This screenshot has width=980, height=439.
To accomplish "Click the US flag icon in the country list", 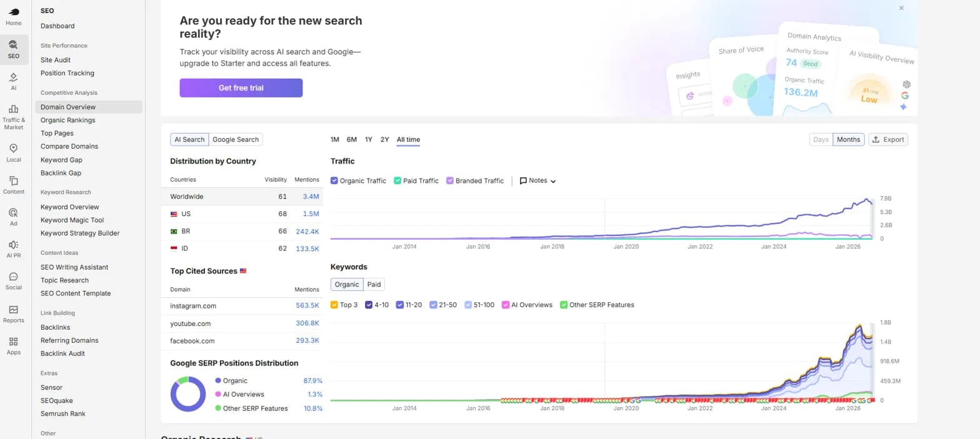I will click(174, 214).
